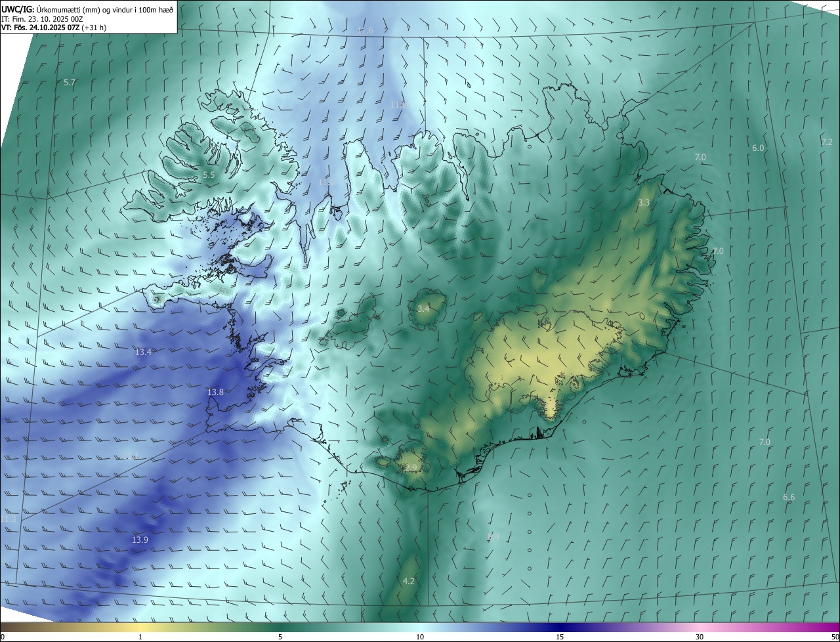
Task: Click the 50 tick on the color scale
Action: point(835,637)
